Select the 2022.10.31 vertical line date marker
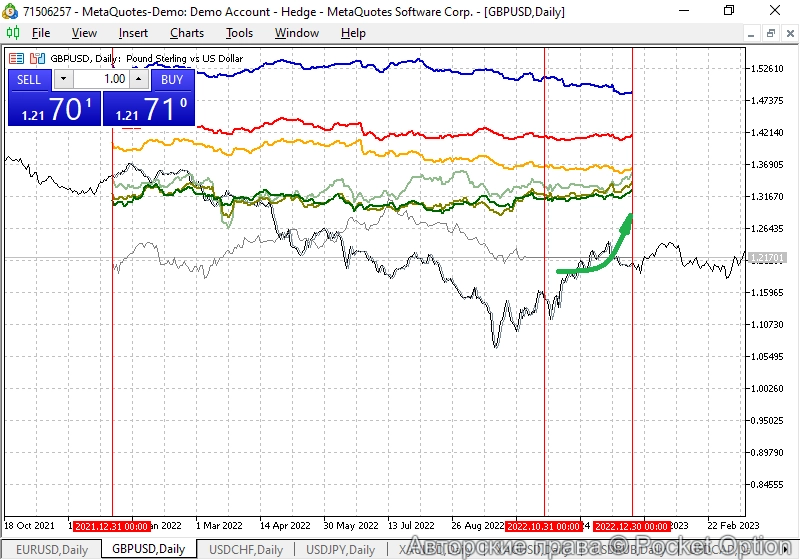Image resolution: width=800 pixels, height=560 pixels. point(543,525)
